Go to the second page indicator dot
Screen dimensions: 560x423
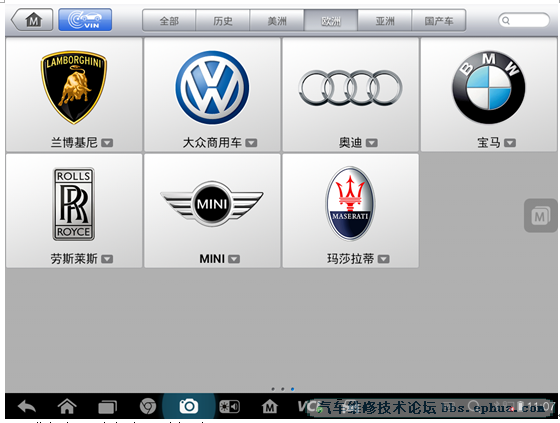click(x=282, y=389)
